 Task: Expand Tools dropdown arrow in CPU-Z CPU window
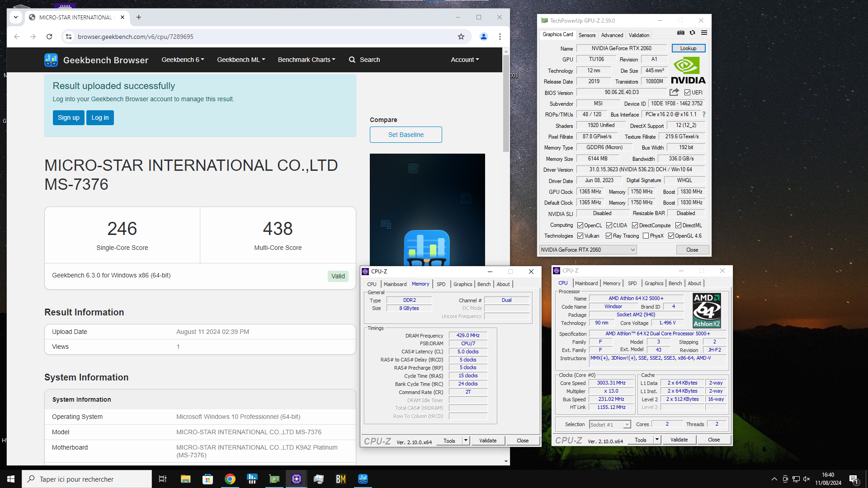(657, 440)
